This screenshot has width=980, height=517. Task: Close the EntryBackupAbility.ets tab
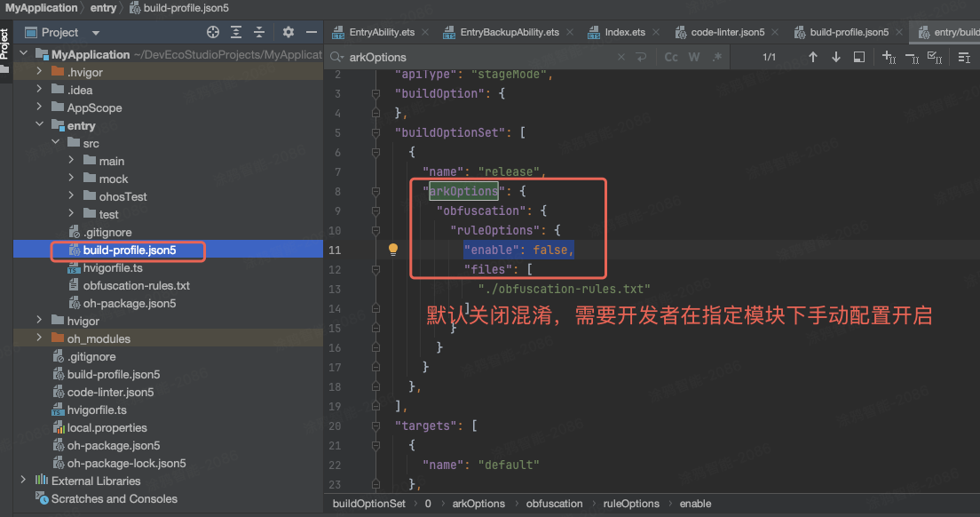pyautogui.click(x=570, y=33)
